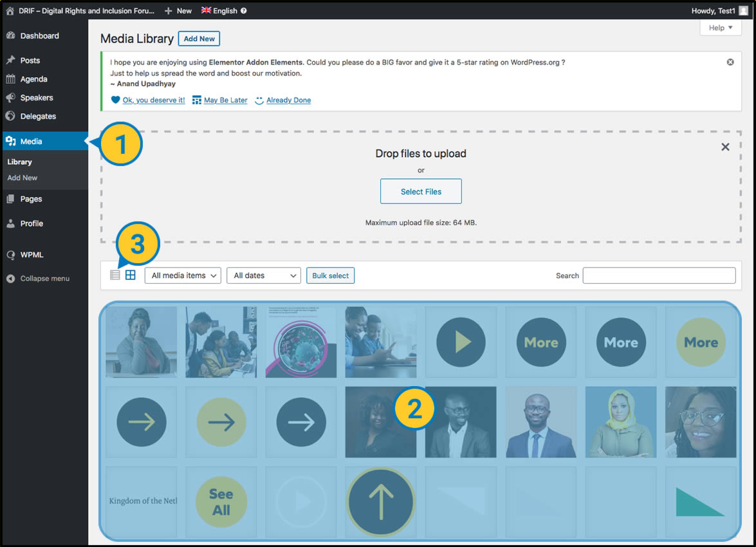Click the Howdy, Test1 user avatar
The image size is (756, 547).
pos(744,10)
